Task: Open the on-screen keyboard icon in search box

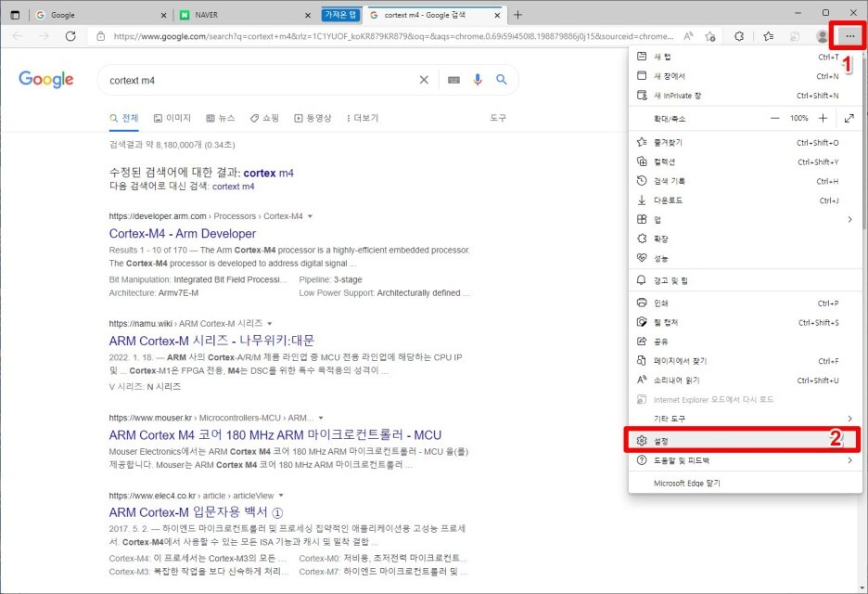Action: 453,81
